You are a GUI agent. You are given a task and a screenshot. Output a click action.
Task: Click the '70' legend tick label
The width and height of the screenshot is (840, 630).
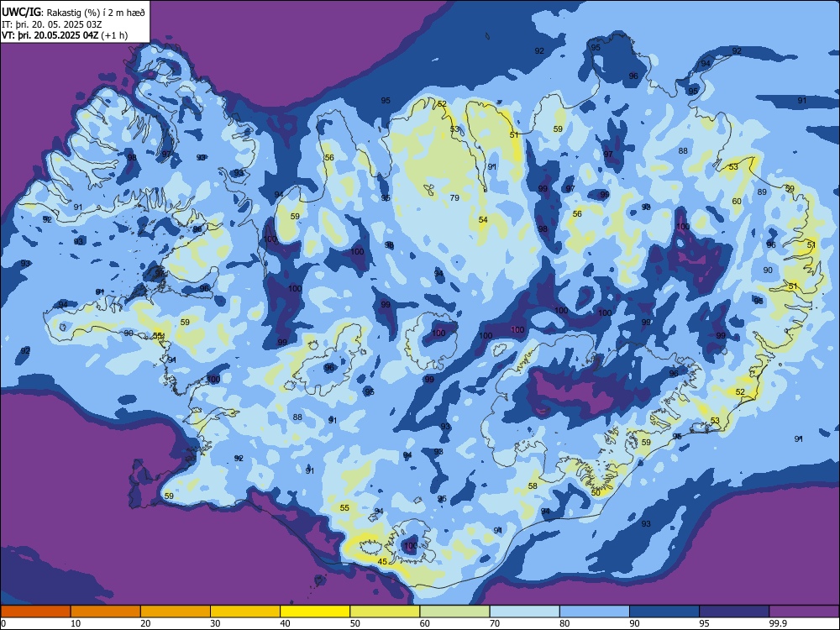[495, 623]
